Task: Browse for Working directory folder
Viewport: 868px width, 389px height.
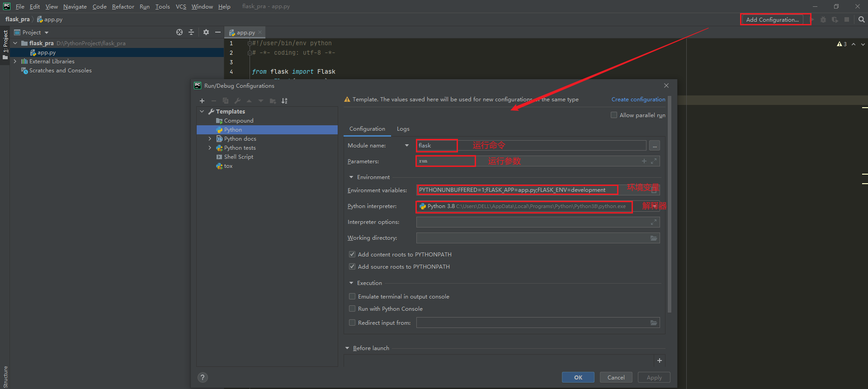Action: (x=654, y=238)
